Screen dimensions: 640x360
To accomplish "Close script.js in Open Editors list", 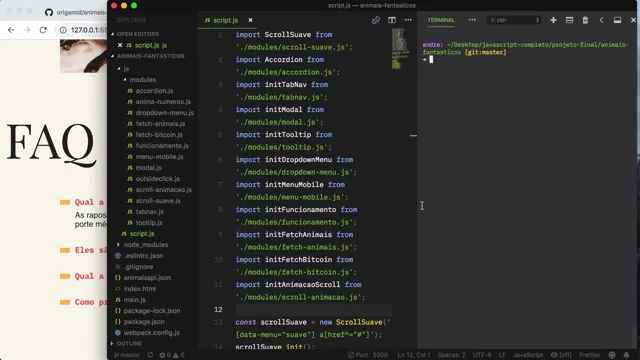I will pos(120,45).
